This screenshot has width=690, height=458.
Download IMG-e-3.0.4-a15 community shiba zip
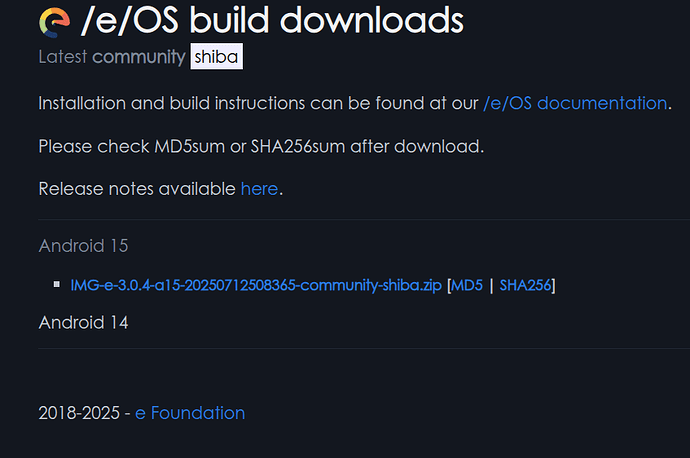point(256,286)
